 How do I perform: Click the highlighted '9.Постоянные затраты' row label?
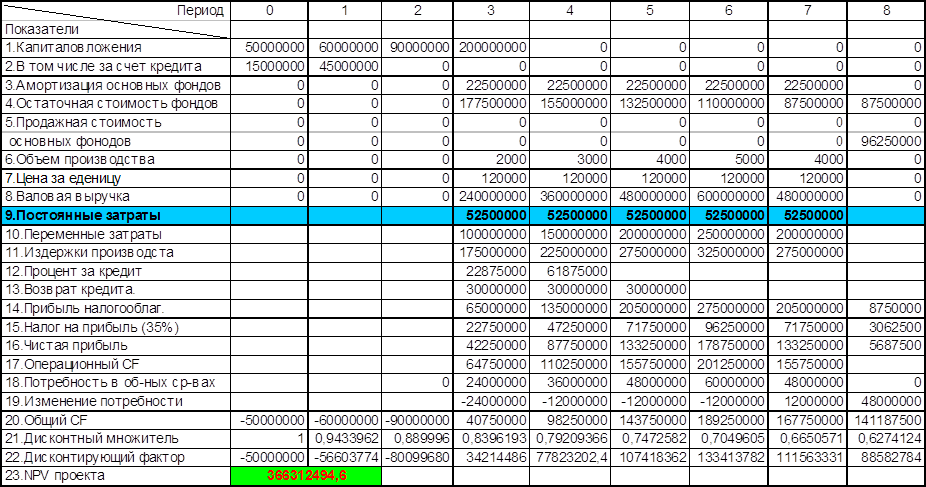[115, 215]
